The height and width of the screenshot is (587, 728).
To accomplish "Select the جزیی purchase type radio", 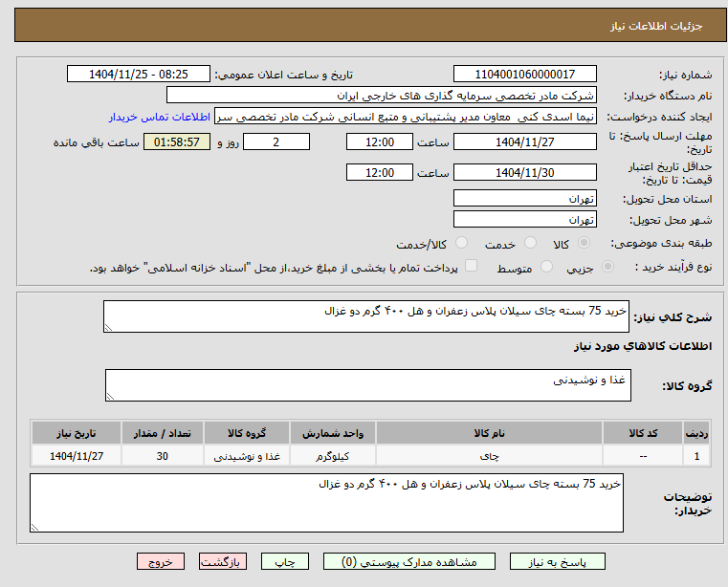I will point(607,267).
